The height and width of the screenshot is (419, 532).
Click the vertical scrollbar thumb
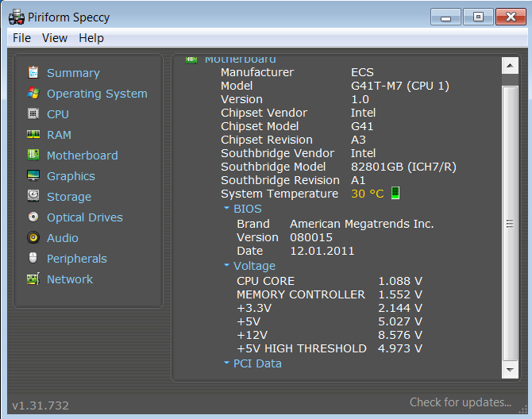pos(510,224)
